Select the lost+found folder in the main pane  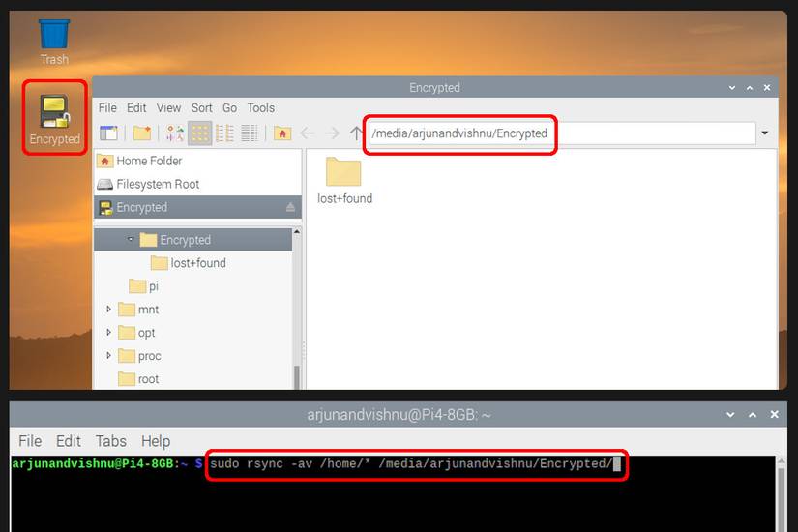point(344,180)
